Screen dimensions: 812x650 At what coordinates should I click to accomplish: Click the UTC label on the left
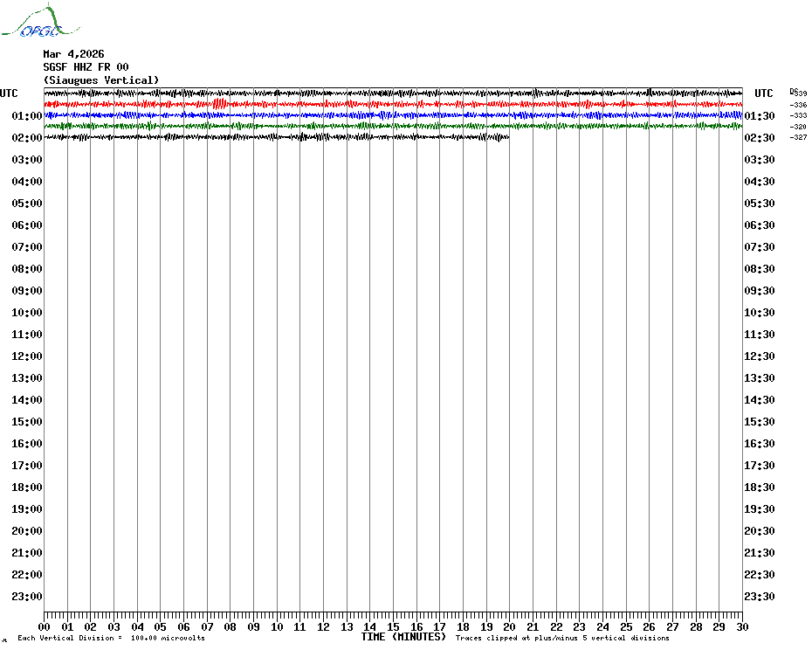[x=9, y=93]
